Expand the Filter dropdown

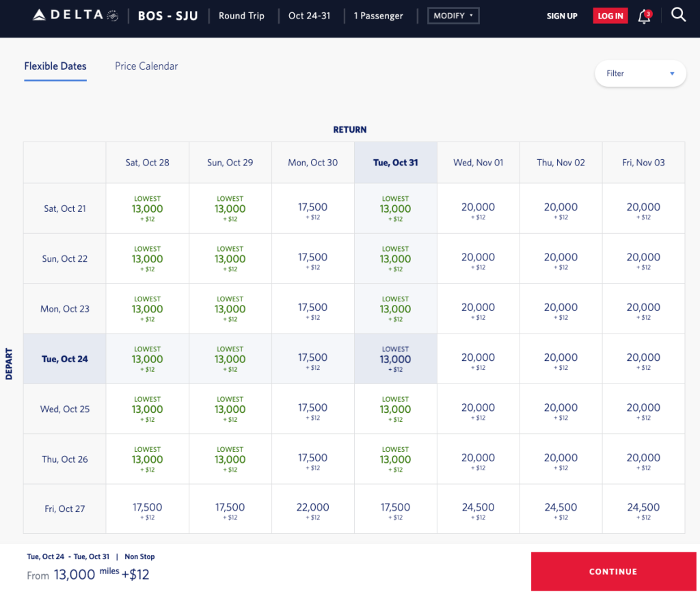[x=641, y=73]
